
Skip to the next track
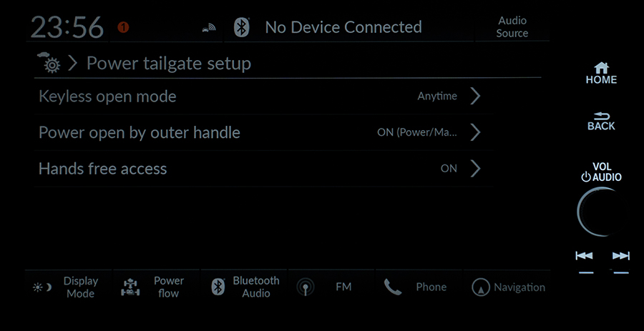[x=620, y=257]
